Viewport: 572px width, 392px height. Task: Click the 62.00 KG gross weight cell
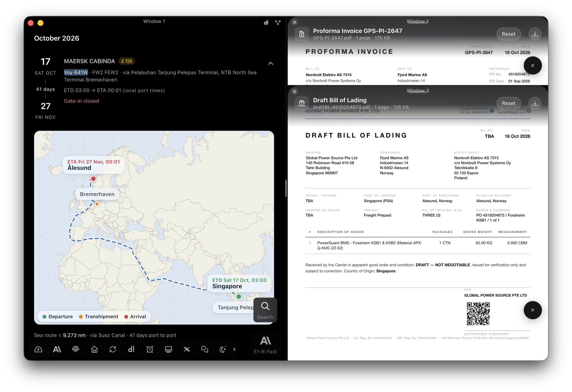[x=484, y=243]
